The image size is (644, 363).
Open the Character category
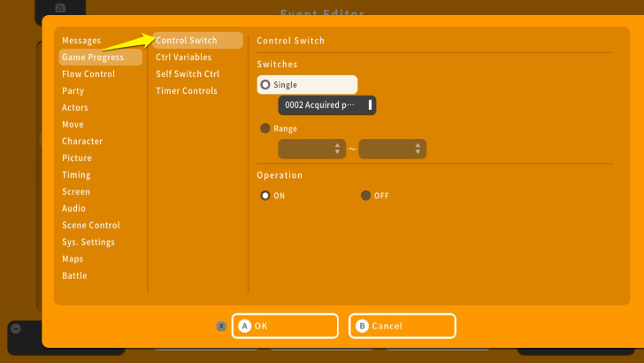tap(82, 142)
